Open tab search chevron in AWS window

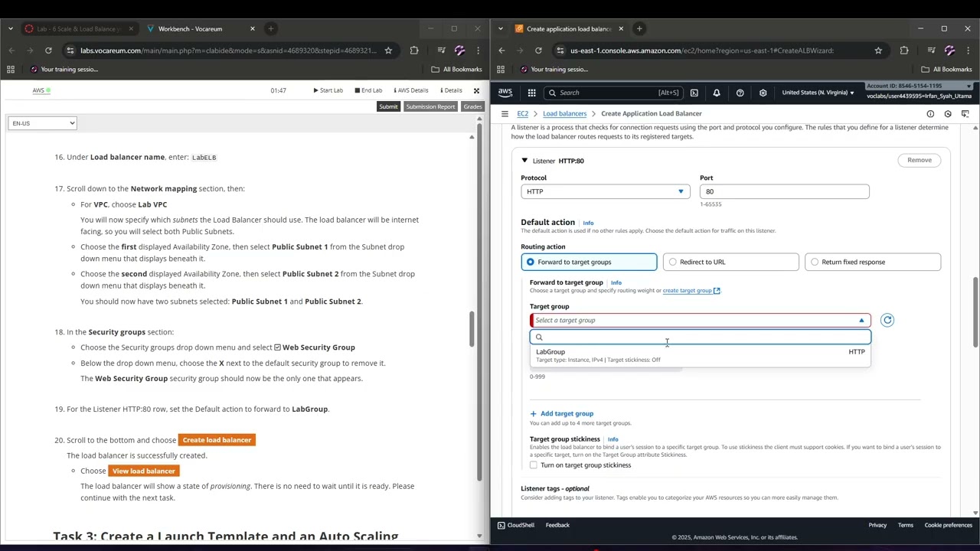pos(500,28)
